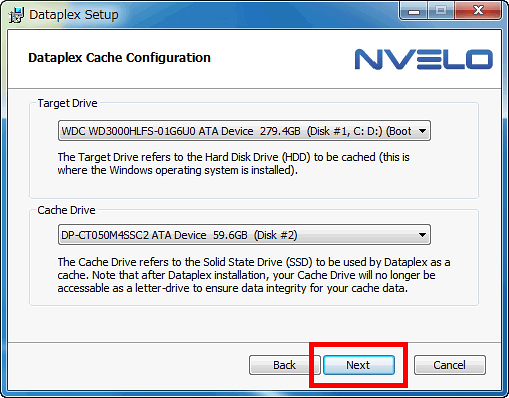Click the Target Drive group label
Screen dimensions: 509x398
coord(67,103)
